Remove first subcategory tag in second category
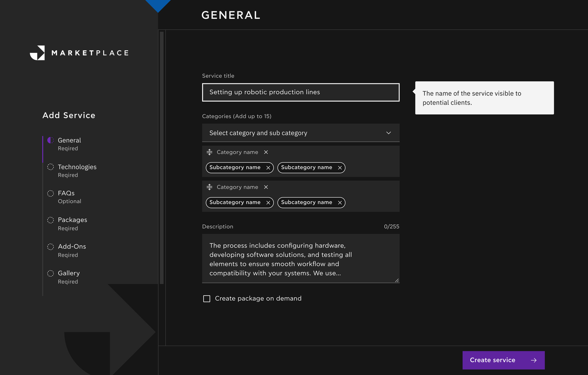 [x=268, y=203]
